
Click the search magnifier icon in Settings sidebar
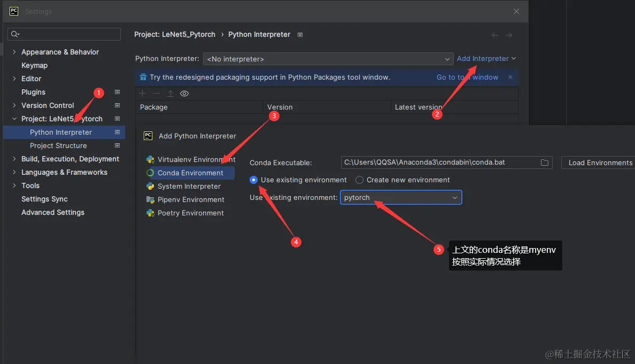point(15,34)
